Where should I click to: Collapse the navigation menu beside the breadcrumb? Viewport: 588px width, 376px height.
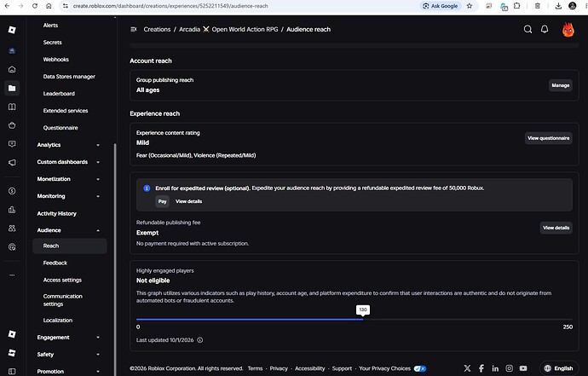coord(134,29)
